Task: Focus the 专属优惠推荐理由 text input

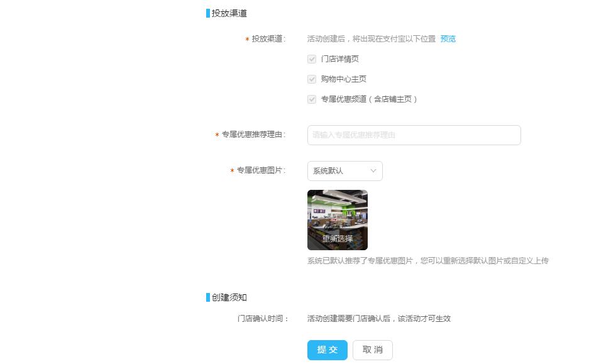Action: point(414,135)
